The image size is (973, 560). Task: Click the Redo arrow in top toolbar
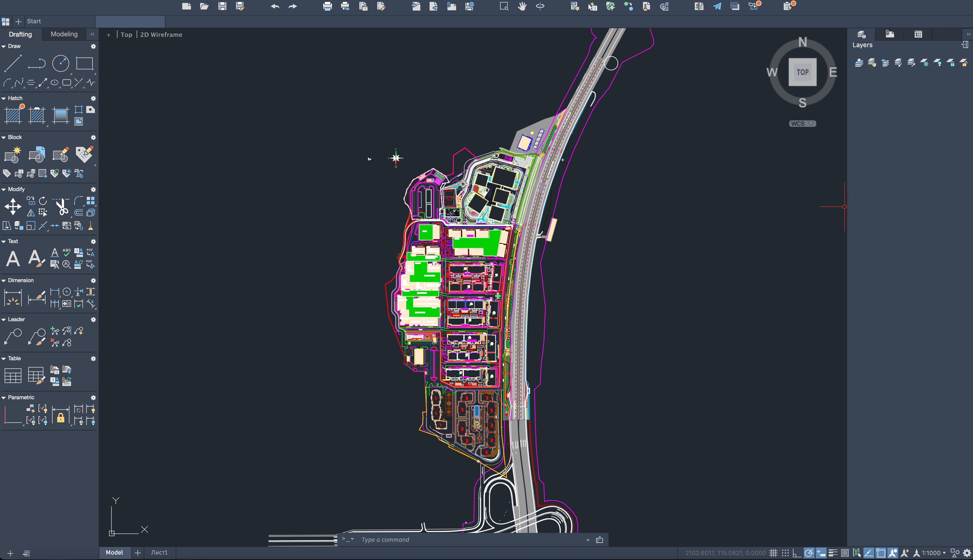293,6
